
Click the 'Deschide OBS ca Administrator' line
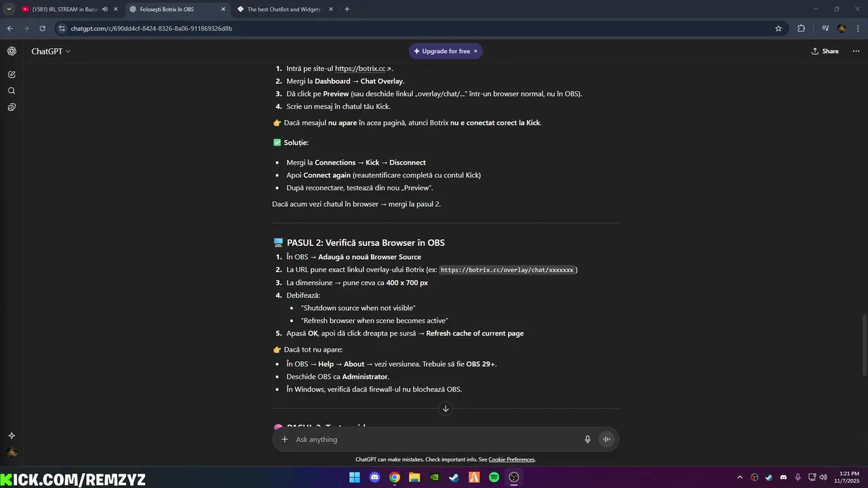click(338, 376)
